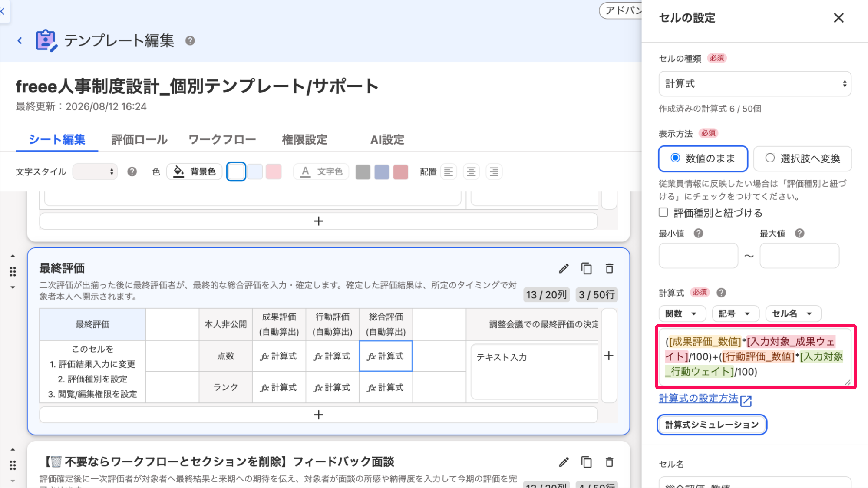This screenshot has height=488, width=868.
Task: Click drag handle of フィードバック面談 section
Action: 13,465
